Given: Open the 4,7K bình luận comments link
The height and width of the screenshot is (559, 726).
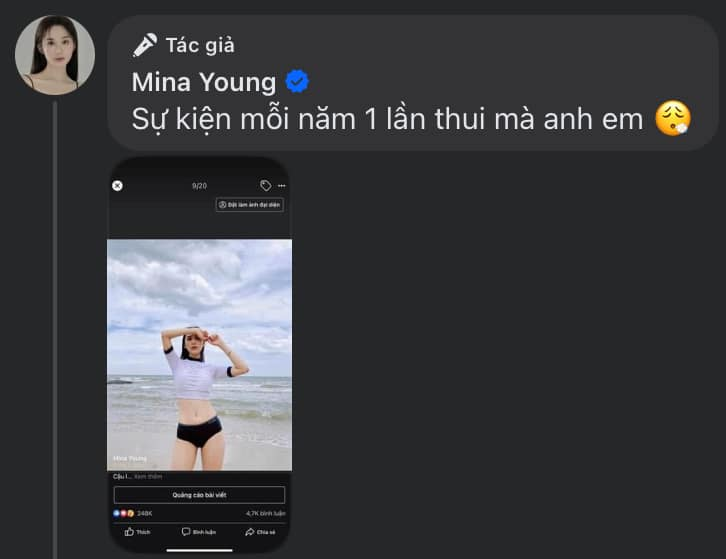Looking at the screenshot, I should tap(265, 513).
